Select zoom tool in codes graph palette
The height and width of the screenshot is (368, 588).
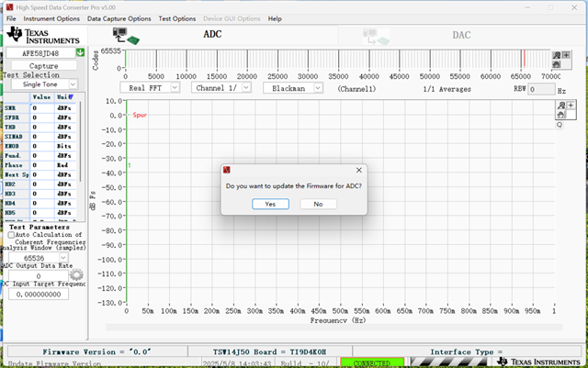coord(557,55)
